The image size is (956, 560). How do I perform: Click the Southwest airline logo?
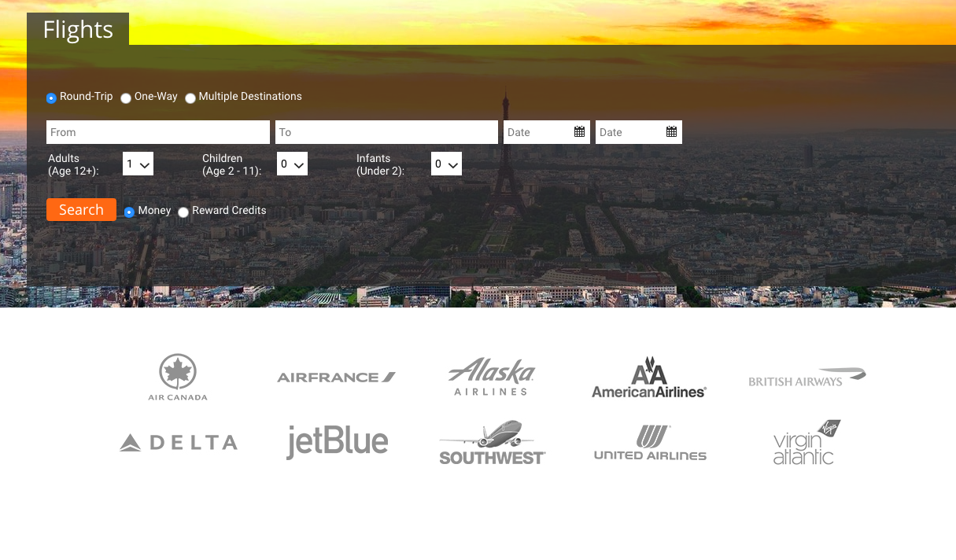(x=493, y=443)
